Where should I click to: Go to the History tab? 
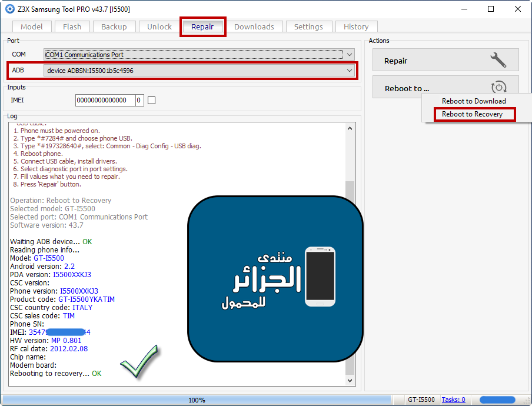pos(355,26)
